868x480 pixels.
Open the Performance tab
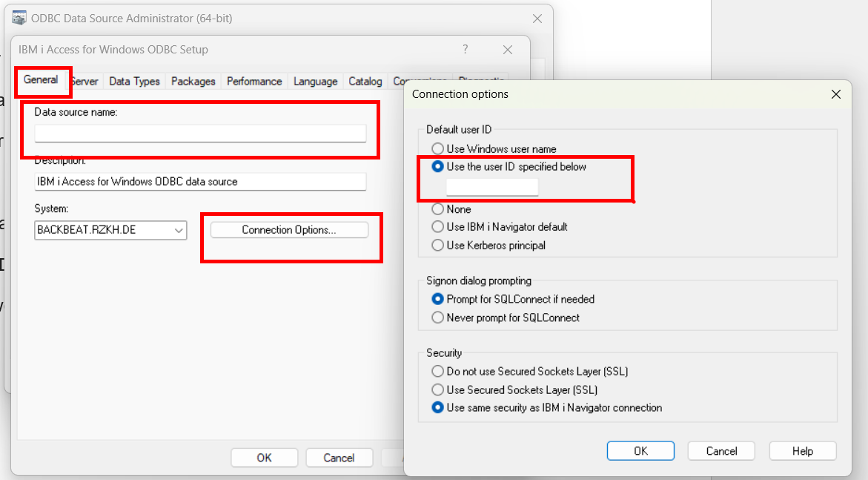254,82
